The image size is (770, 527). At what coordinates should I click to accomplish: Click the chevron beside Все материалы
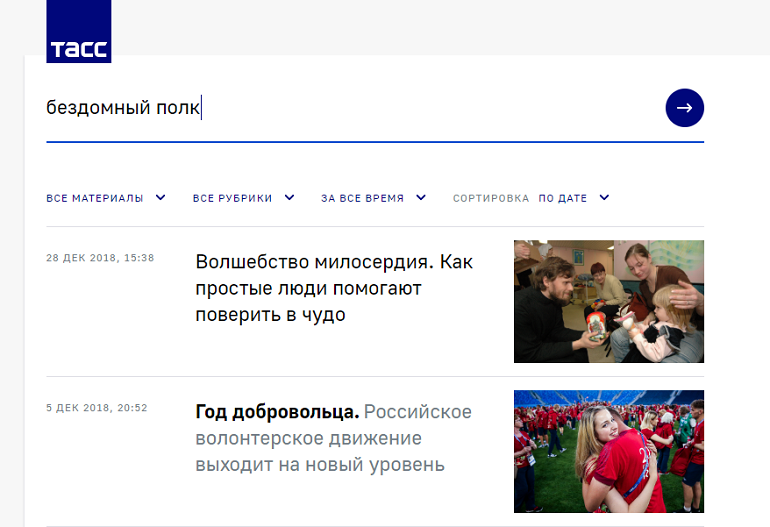(x=161, y=198)
